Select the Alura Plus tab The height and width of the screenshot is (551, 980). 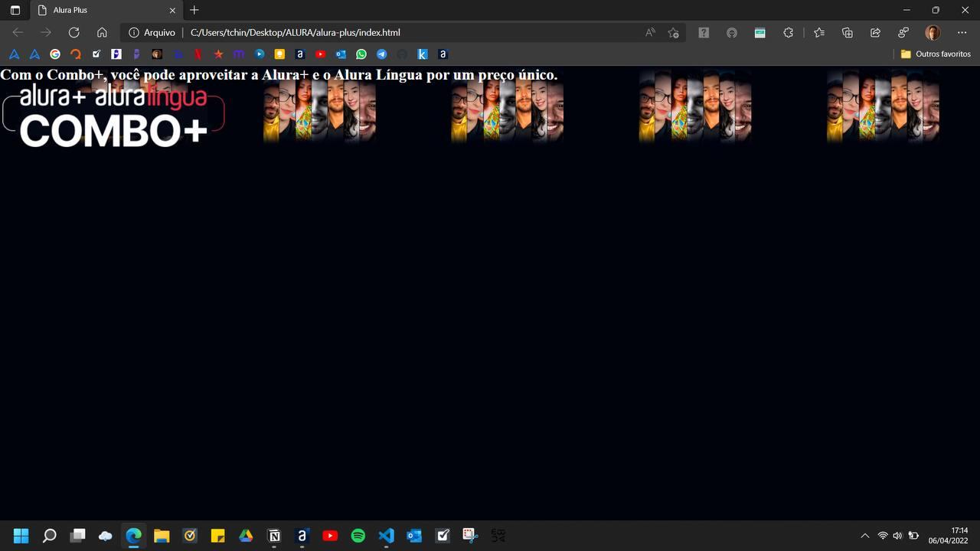(106, 10)
